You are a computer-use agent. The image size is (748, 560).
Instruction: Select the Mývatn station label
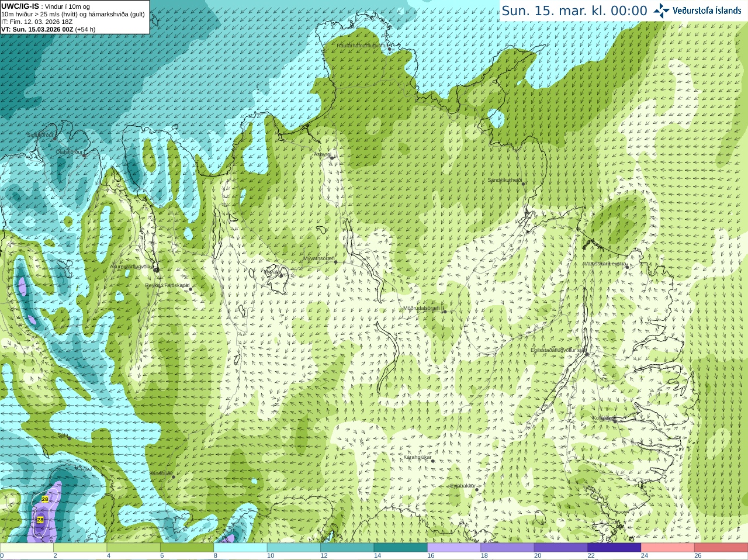click(x=272, y=272)
